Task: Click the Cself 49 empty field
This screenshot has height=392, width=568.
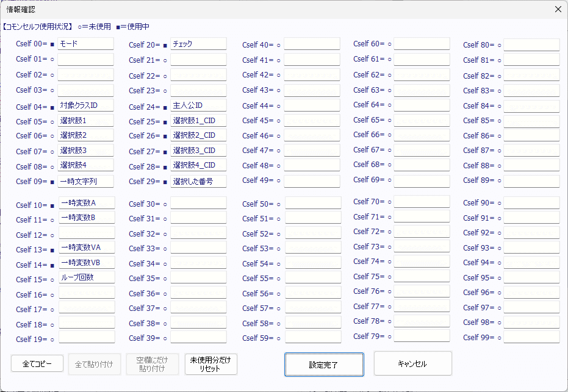Action: tap(312, 181)
